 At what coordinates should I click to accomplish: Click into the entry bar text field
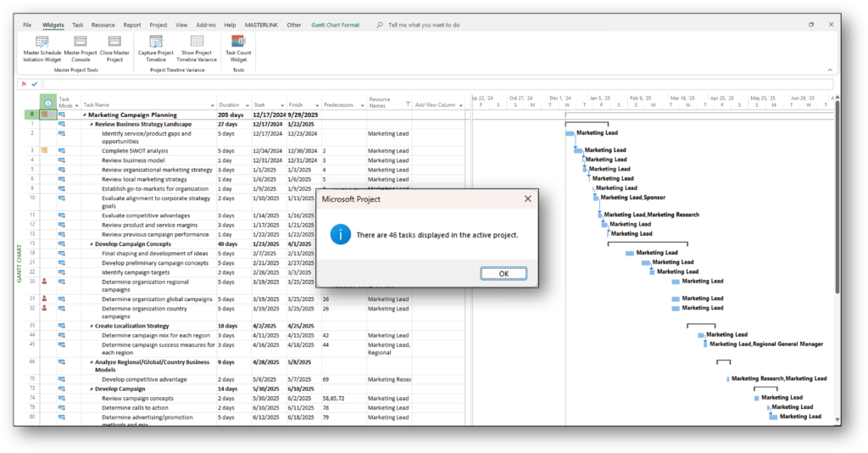438,84
